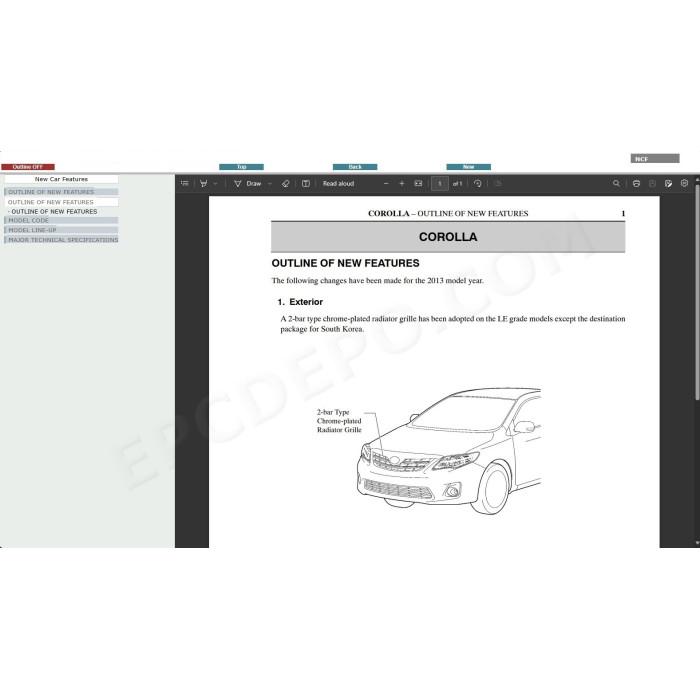Image resolution: width=700 pixels, height=700 pixels.
Task: Click 'The following changes have been made' sentence
Action: pos(378,281)
